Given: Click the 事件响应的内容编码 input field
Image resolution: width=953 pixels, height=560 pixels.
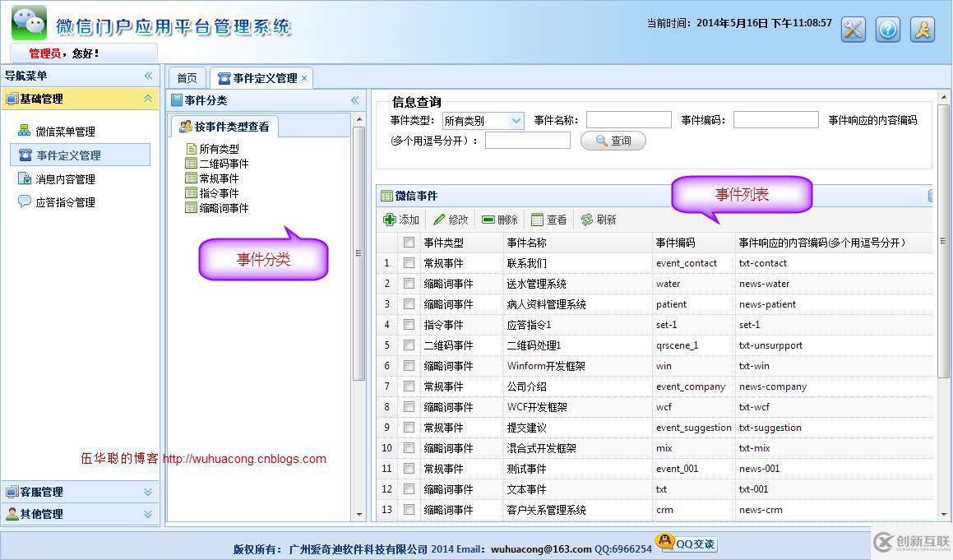Looking at the screenshot, I should 528,141.
